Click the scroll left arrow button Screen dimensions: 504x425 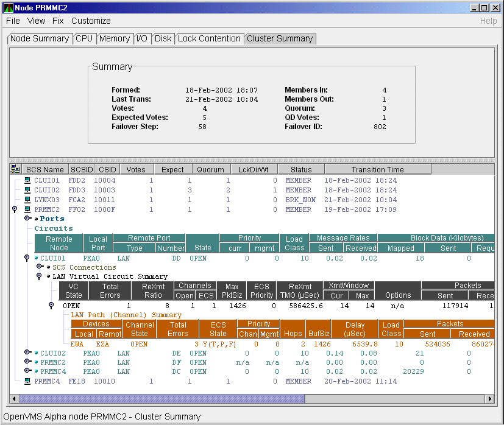point(14,399)
